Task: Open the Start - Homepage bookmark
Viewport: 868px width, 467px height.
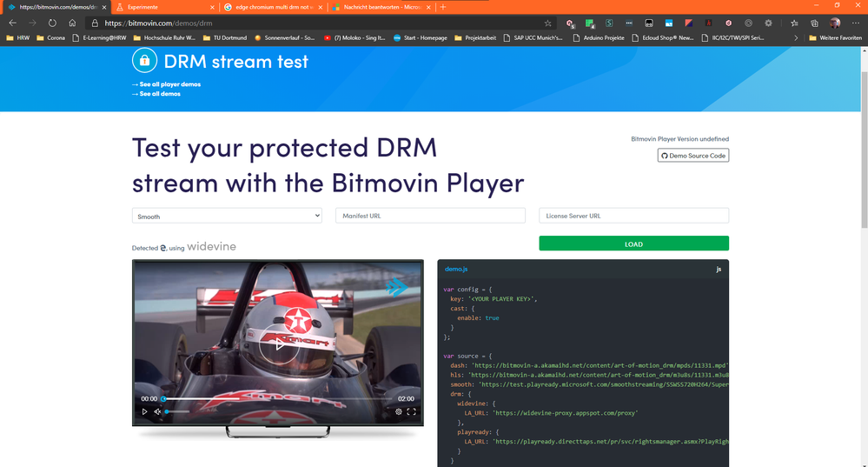Action: (421, 38)
